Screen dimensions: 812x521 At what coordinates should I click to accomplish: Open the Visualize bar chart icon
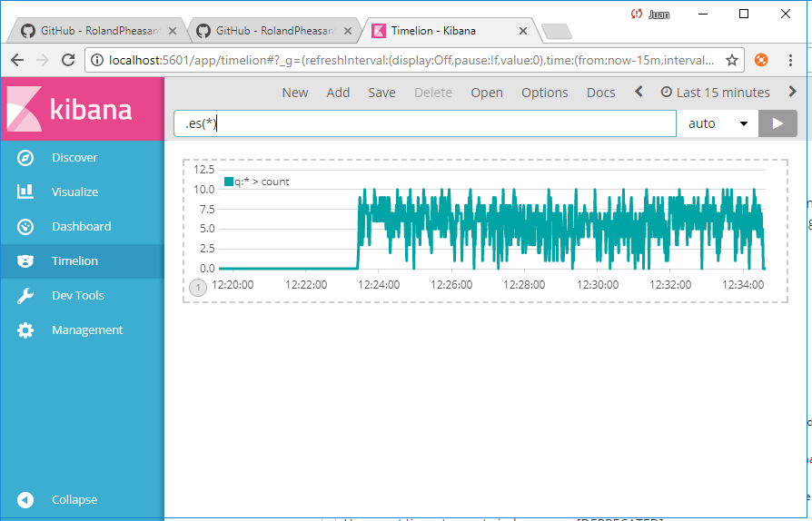coord(25,192)
